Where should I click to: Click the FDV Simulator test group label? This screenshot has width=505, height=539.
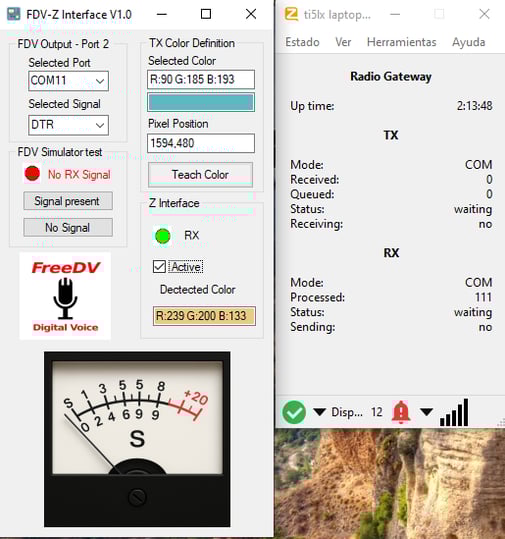pyautogui.click(x=60, y=152)
